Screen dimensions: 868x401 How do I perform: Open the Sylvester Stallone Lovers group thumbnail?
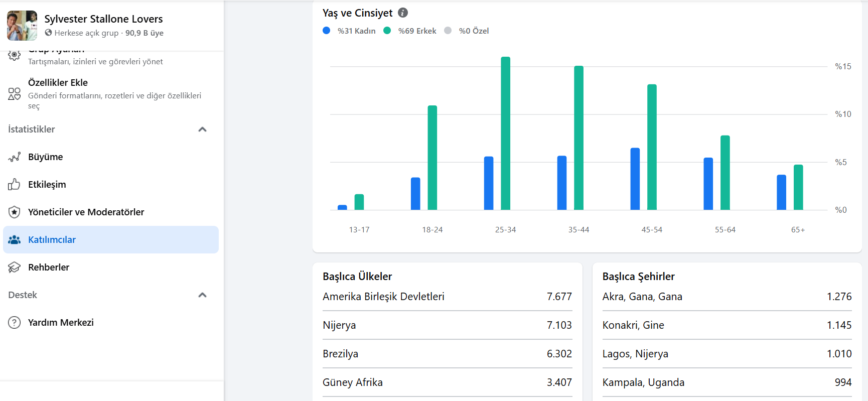pos(22,26)
